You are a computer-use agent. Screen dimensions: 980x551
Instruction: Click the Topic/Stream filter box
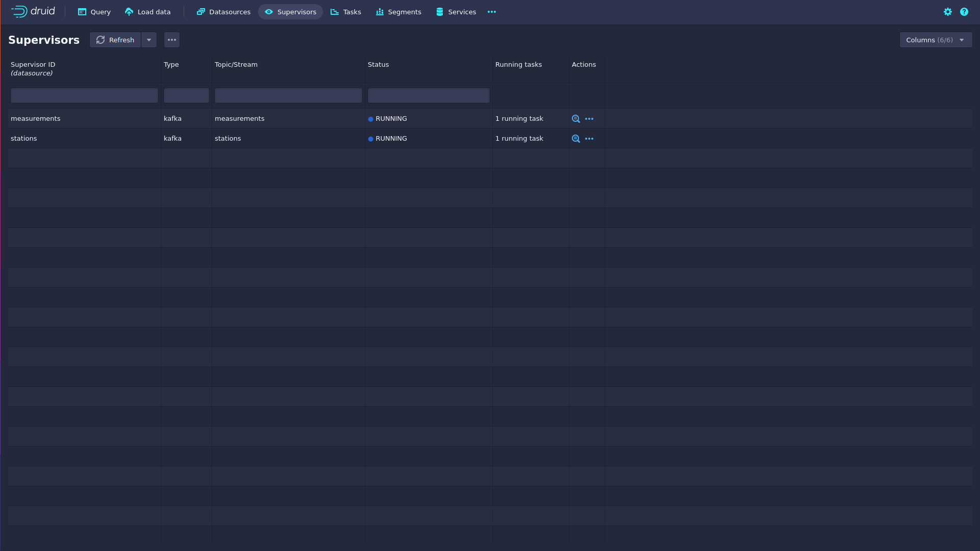(x=288, y=95)
